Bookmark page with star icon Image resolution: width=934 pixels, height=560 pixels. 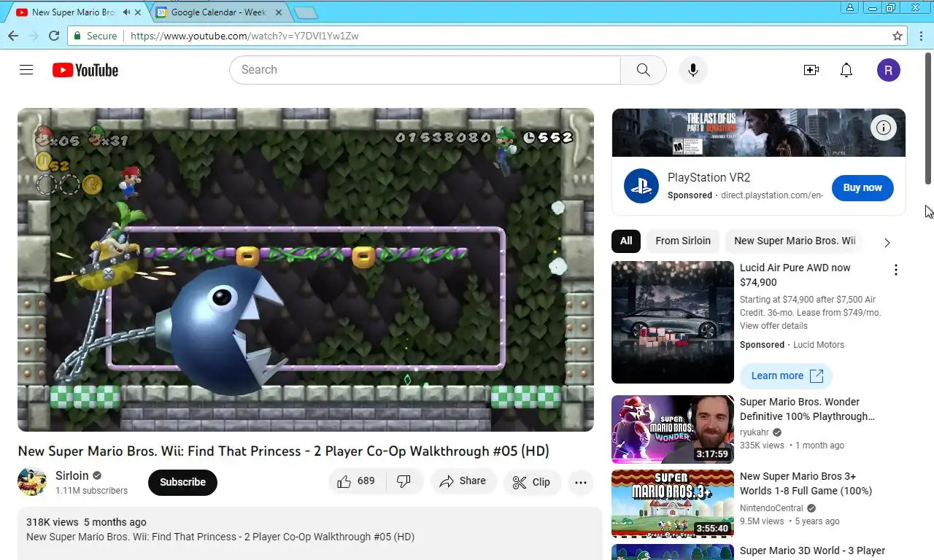pos(898,36)
